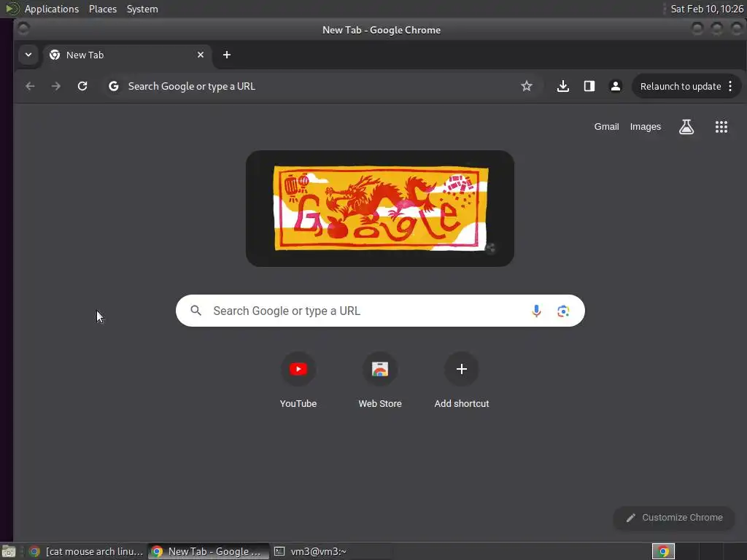Open the side panel icon

589,86
